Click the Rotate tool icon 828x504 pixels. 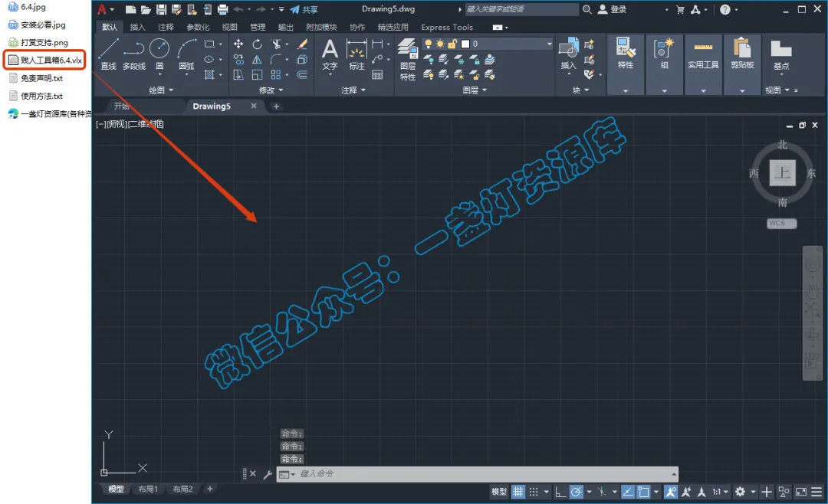tap(257, 44)
